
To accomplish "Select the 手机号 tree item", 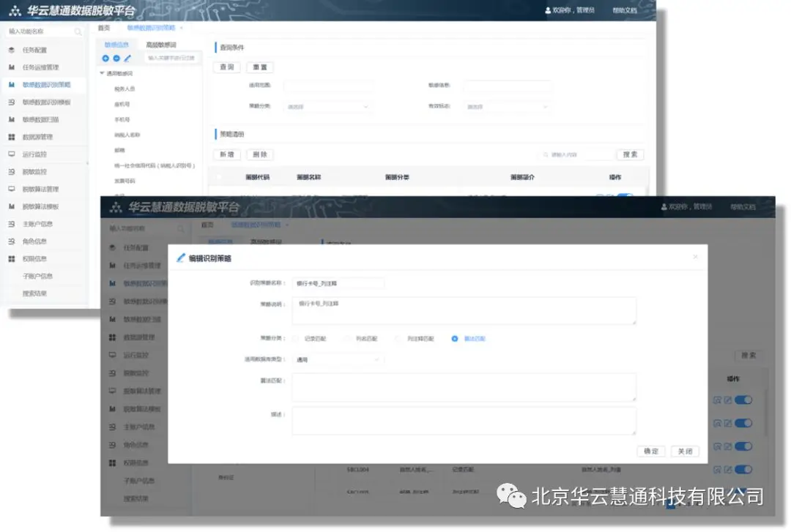I will 122,120.
